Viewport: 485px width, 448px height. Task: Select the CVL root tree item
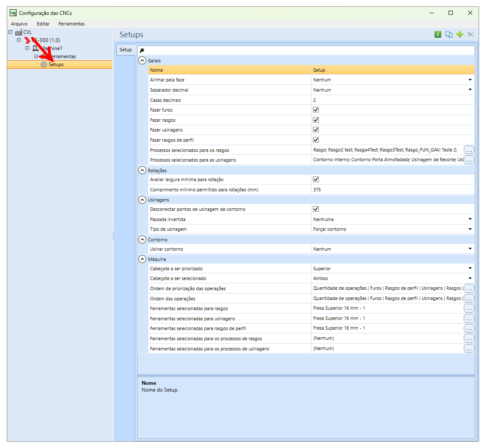point(27,32)
